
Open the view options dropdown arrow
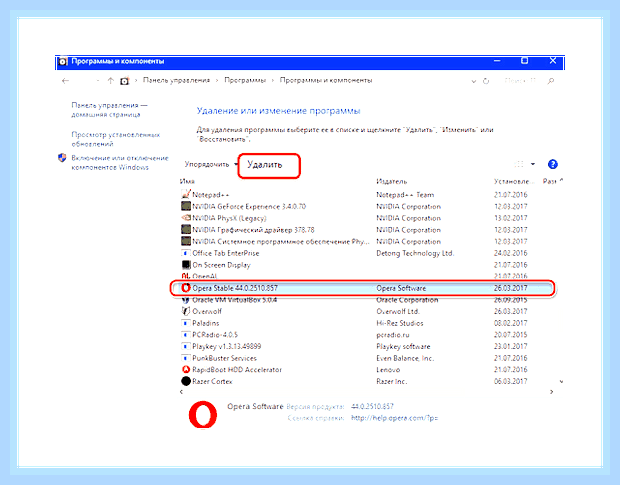[x=533, y=164]
